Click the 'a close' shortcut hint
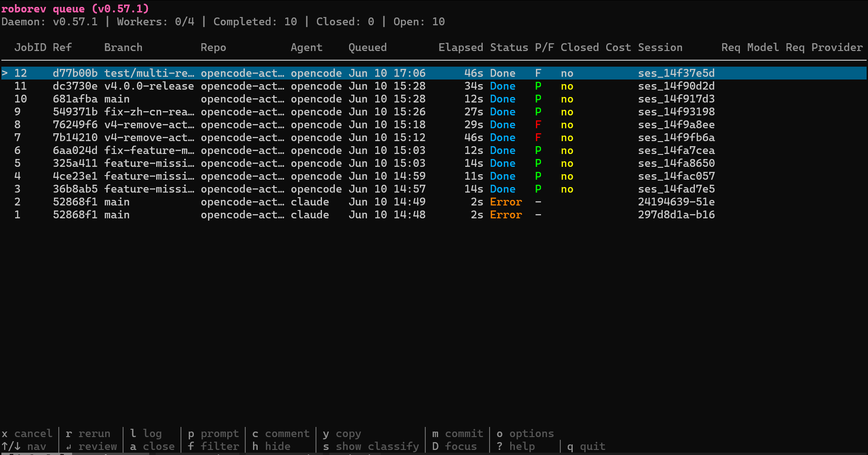This screenshot has width=868, height=455. 152,446
